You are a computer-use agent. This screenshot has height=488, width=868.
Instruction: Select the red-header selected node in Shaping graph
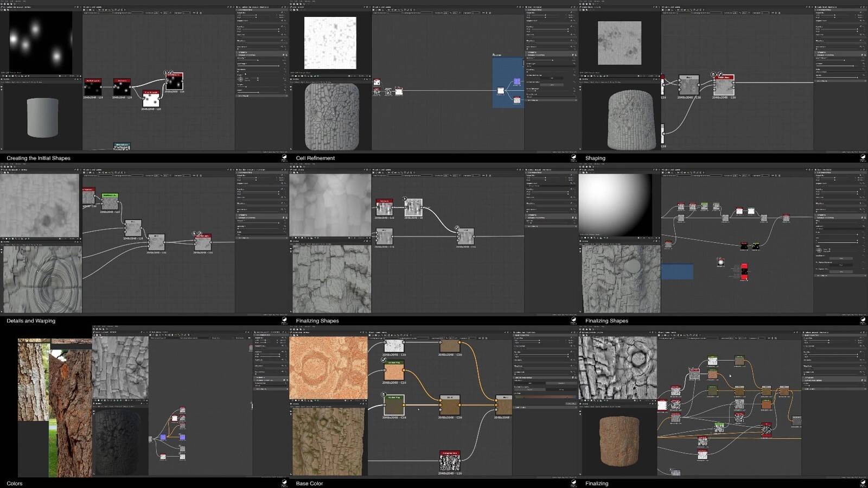(724, 85)
